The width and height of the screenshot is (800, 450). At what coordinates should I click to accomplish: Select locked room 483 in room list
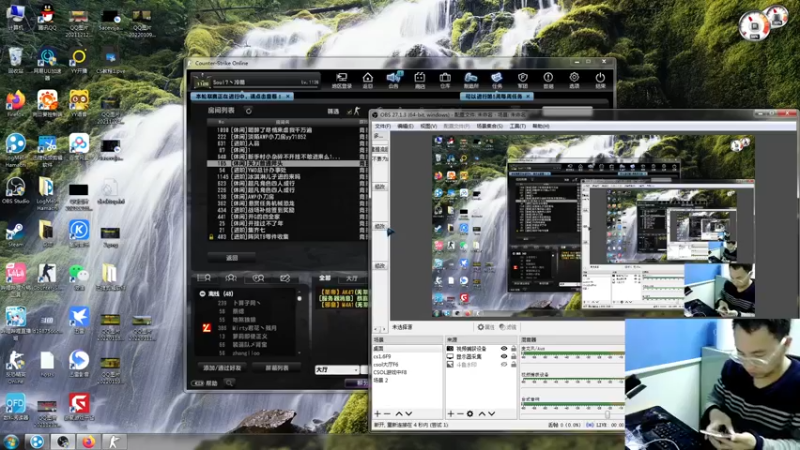click(287, 237)
